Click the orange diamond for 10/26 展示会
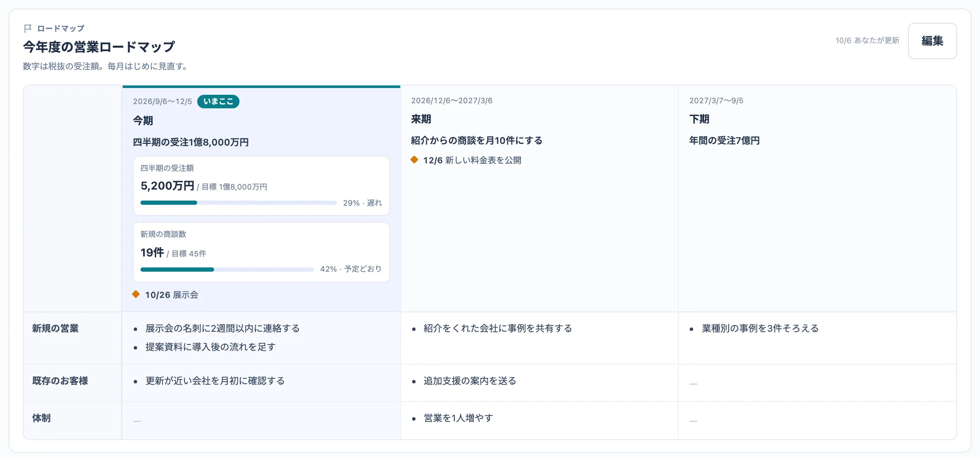 coord(136,294)
